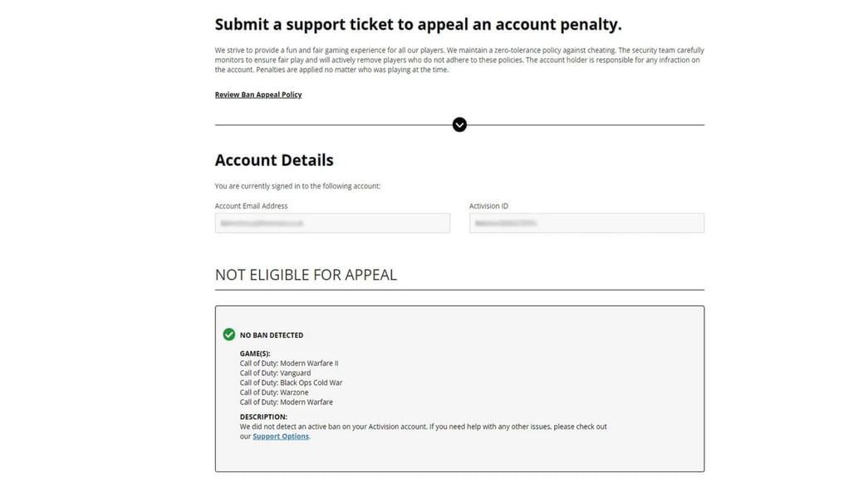Click the Review Ban Appeal Policy link
The width and height of the screenshot is (868, 493).
258,95
